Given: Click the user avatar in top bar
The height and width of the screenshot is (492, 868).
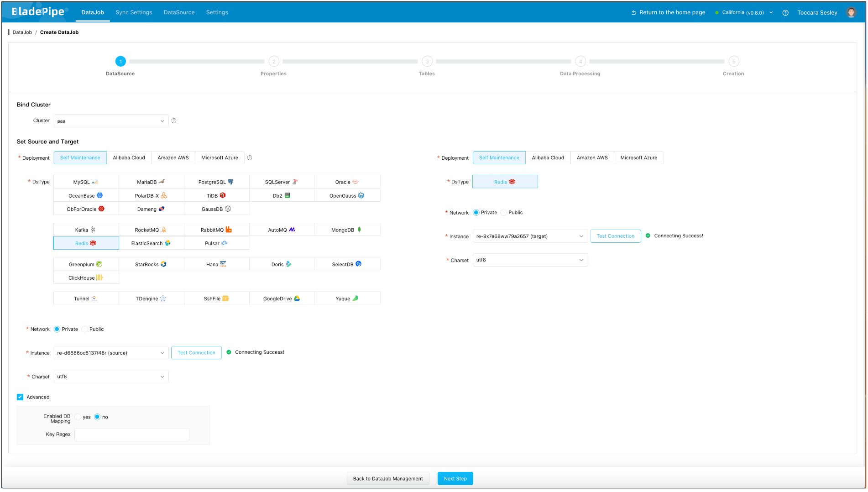Looking at the screenshot, I should pyautogui.click(x=851, y=12).
